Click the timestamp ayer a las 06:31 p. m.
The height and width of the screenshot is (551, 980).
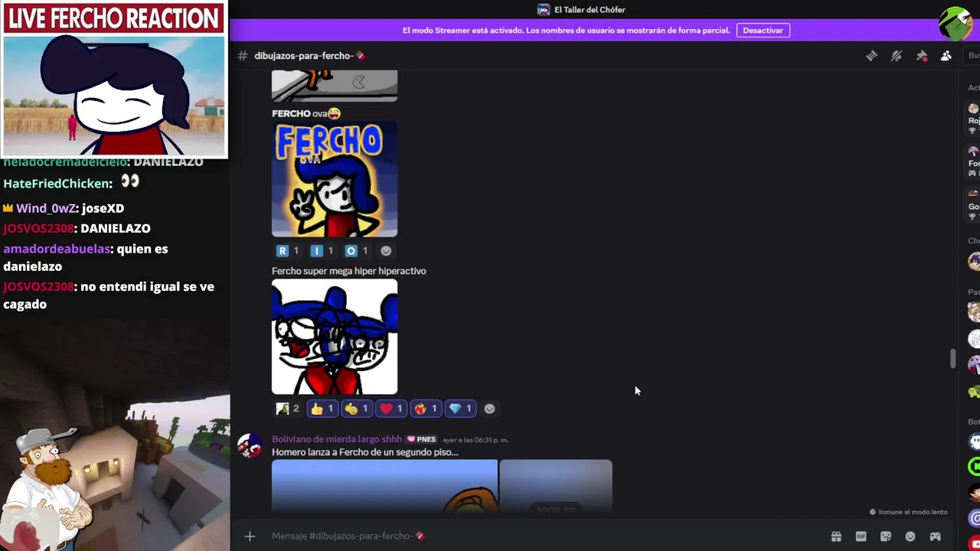[x=475, y=440]
